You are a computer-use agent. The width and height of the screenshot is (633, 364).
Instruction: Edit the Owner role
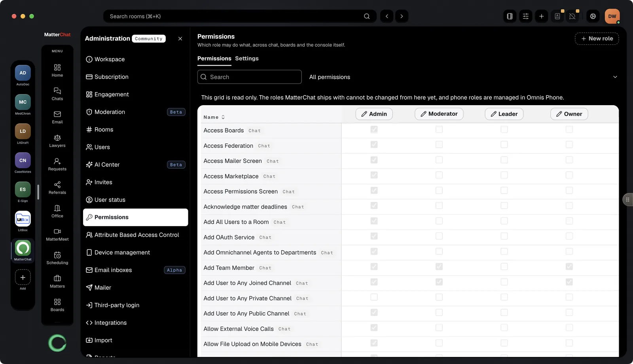click(569, 114)
